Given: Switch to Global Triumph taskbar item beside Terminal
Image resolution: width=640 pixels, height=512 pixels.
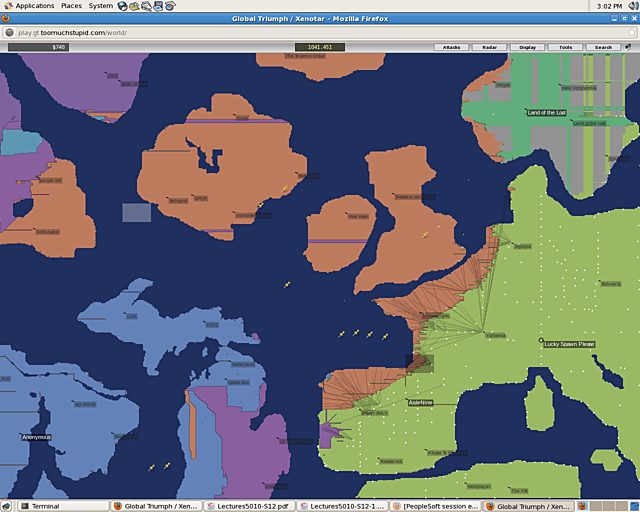Looking at the screenshot, I should [x=156, y=506].
